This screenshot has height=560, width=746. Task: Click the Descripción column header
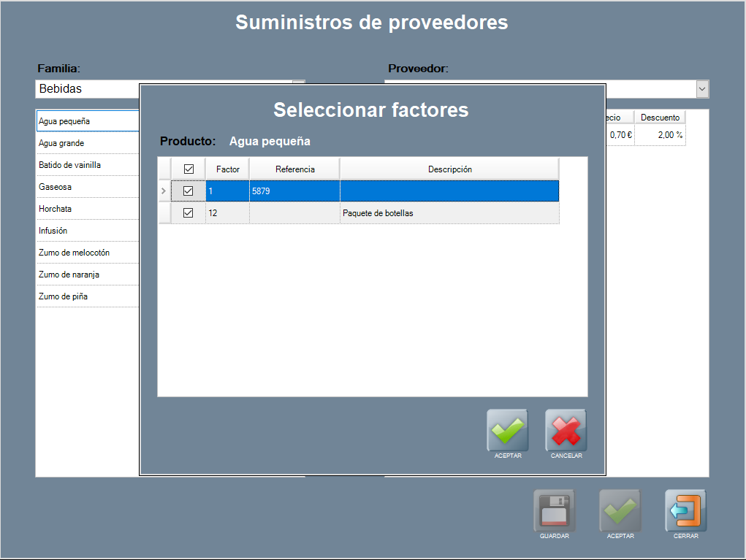coord(449,169)
